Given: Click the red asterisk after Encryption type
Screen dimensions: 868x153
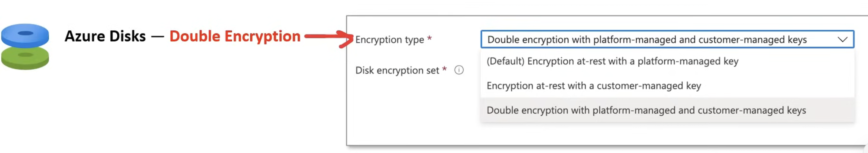Looking at the screenshot, I should (x=429, y=38).
